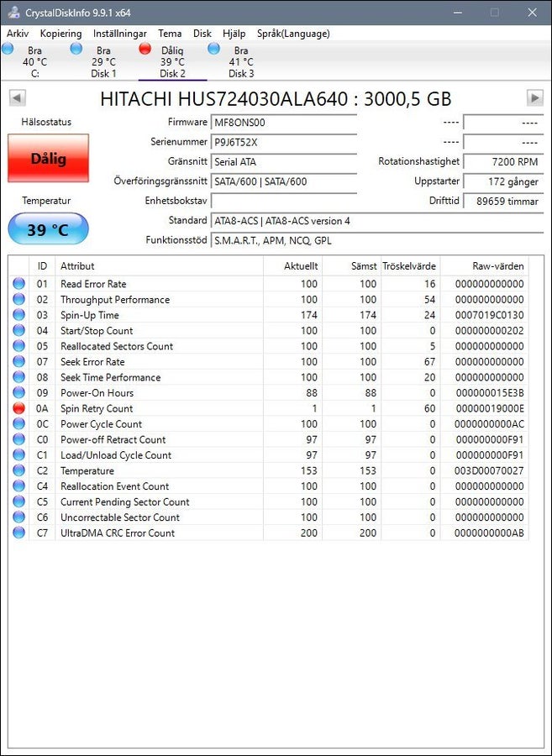Click the blue status icon for Spin-Up Time
Image resolution: width=552 pixels, height=756 pixels.
click(18, 315)
